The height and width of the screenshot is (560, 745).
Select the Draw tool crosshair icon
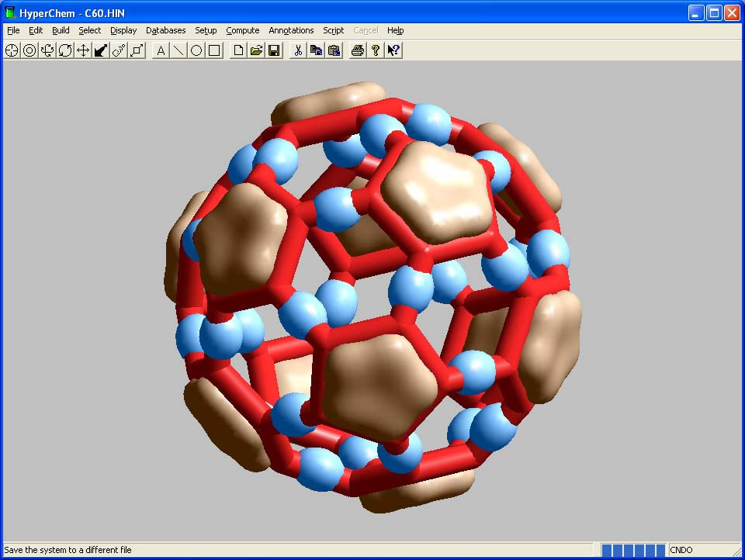tap(12, 50)
